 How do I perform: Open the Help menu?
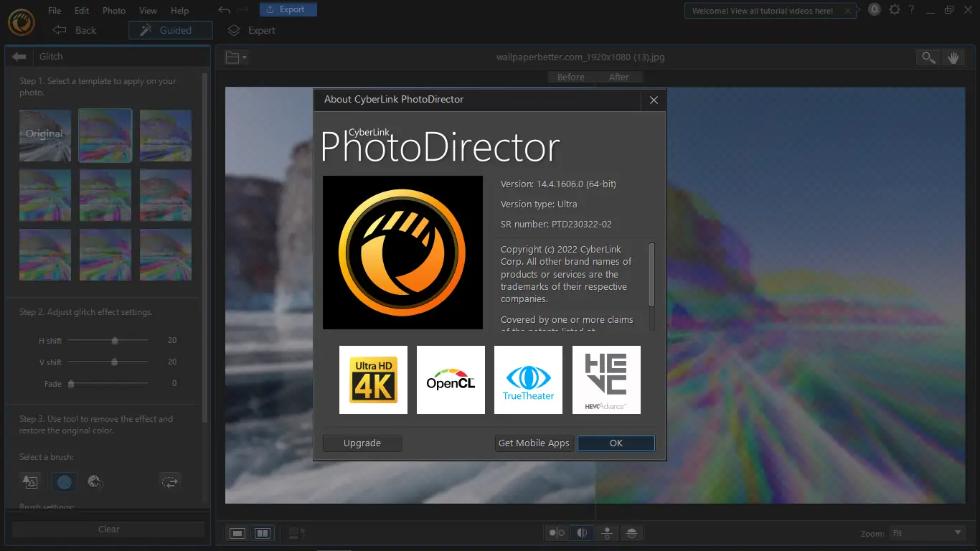(179, 11)
